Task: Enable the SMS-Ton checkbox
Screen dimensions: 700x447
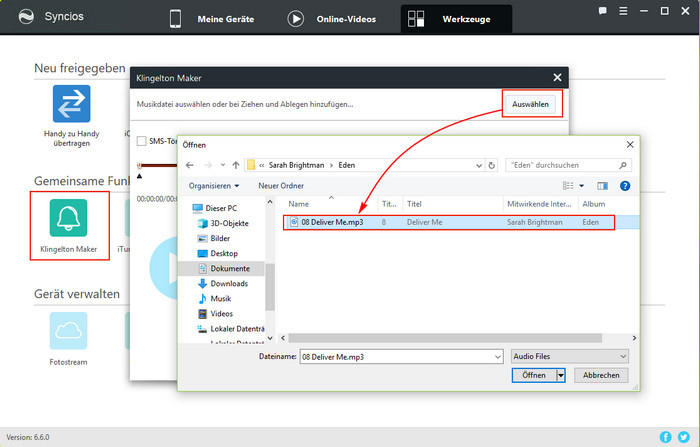Action: (142, 141)
